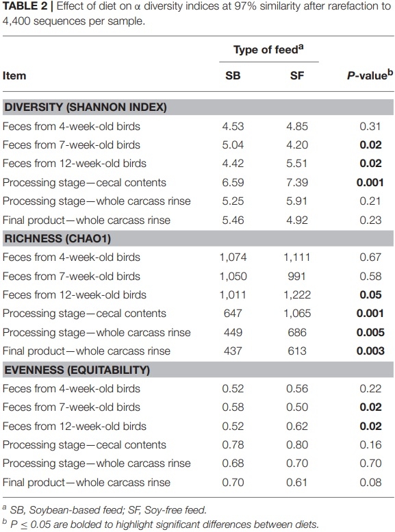Click the bolded P-value 0.005
The image size is (395, 532).
click(x=370, y=333)
